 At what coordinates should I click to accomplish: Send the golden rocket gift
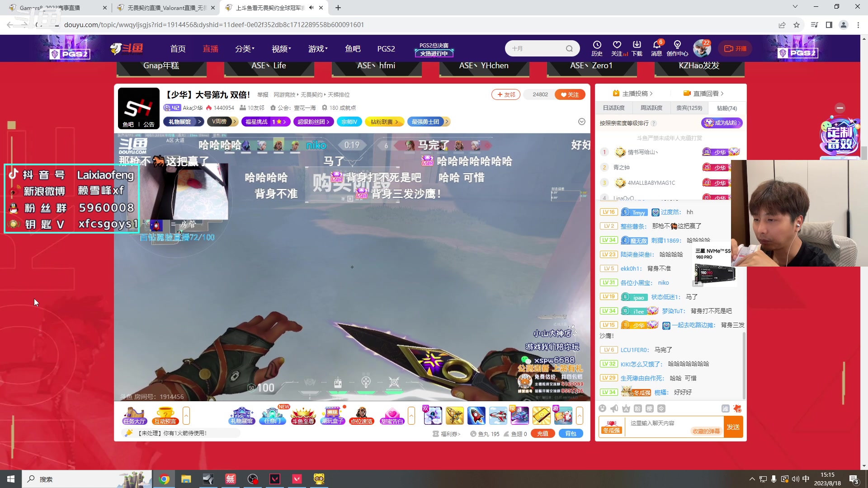click(454, 415)
